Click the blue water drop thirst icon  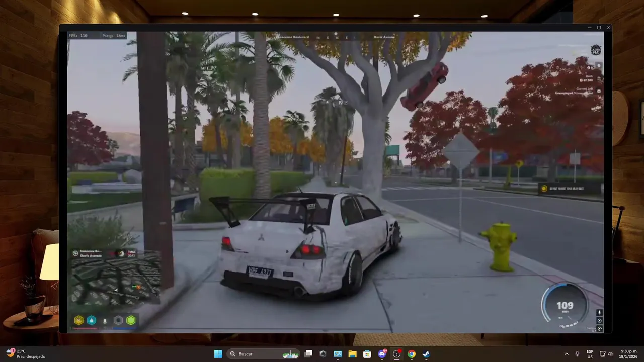[x=91, y=320]
